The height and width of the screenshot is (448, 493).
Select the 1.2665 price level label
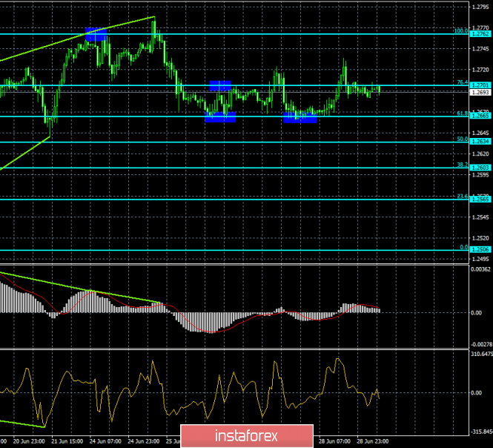coord(480,116)
